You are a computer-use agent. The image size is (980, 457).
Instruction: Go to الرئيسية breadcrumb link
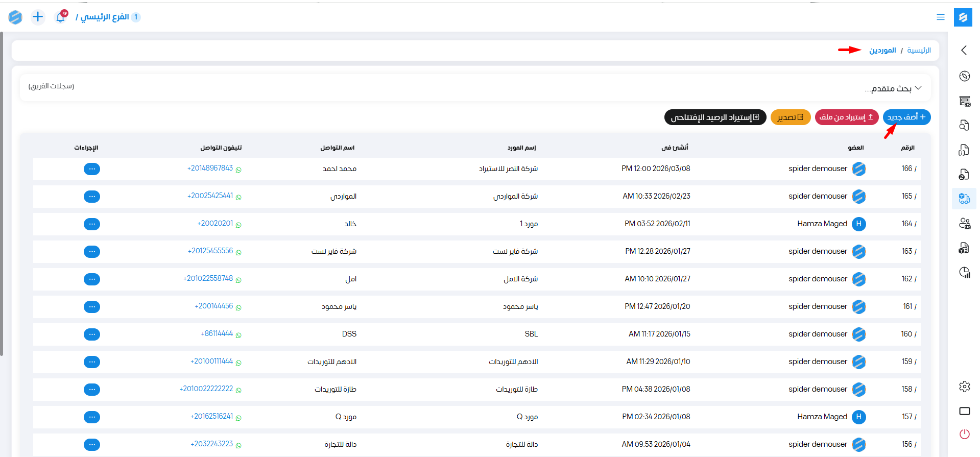(919, 50)
